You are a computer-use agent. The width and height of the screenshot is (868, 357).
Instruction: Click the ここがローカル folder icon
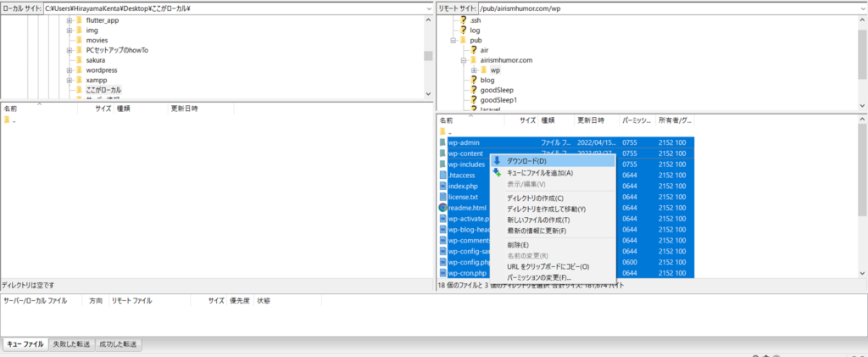point(79,90)
